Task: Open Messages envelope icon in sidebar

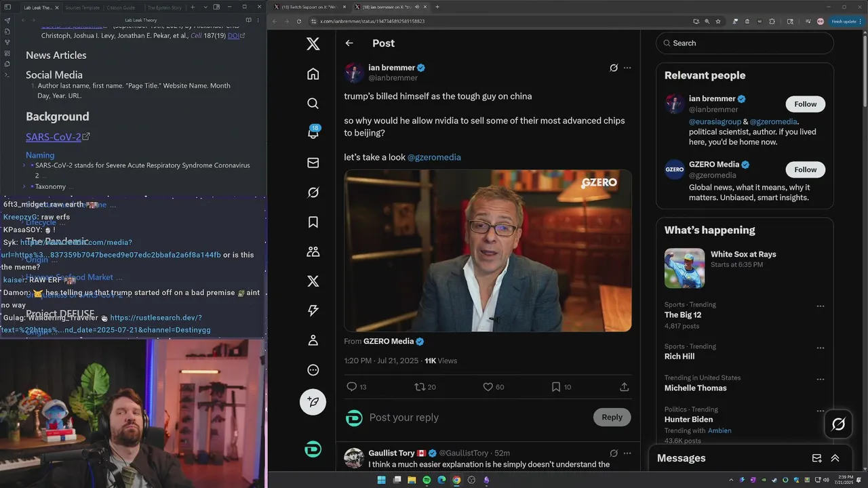Action: click(313, 163)
